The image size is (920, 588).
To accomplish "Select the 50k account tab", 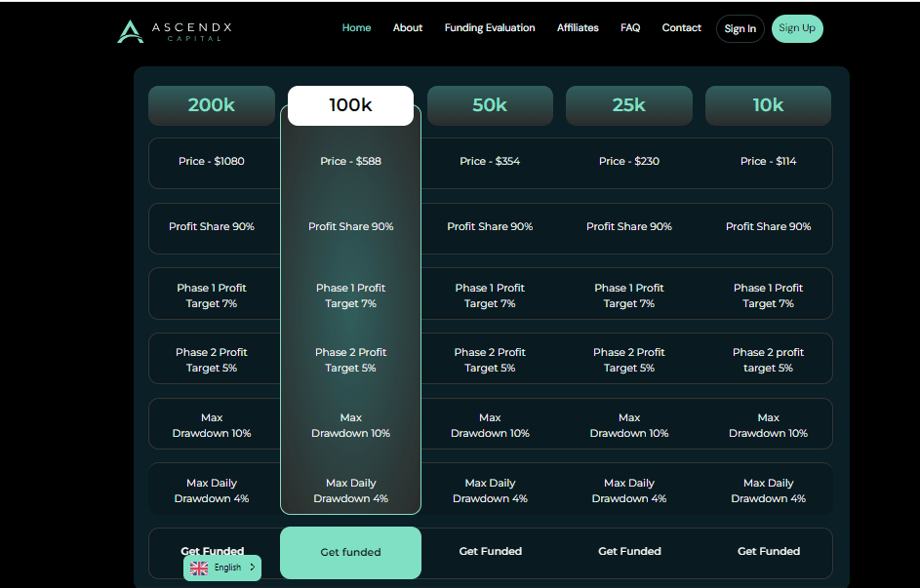I will pos(490,105).
